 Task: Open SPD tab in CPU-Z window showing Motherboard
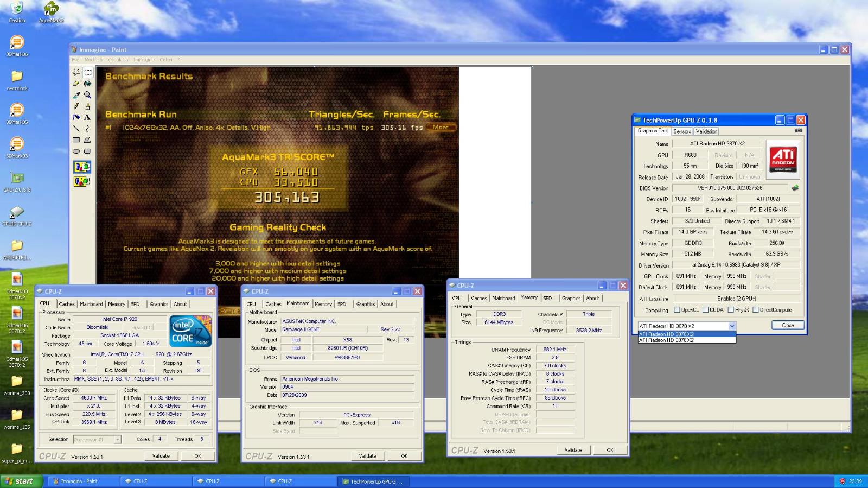[342, 305]
